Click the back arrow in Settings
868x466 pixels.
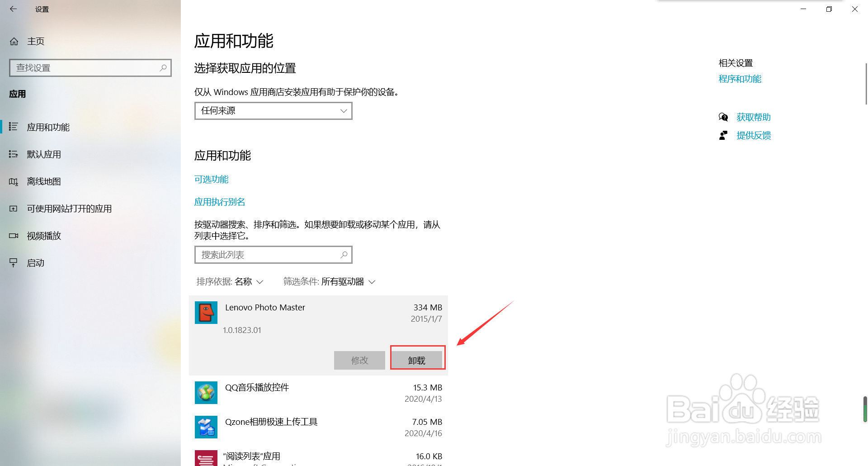pos(13,9)
